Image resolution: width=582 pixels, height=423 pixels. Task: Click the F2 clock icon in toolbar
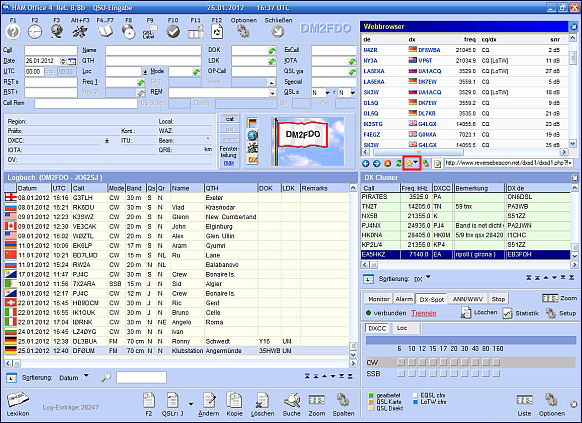(x=35, y=32)
